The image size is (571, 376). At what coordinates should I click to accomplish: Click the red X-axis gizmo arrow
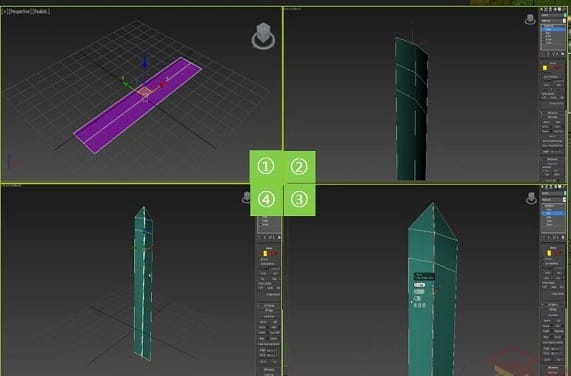click(x=163, y=84)
